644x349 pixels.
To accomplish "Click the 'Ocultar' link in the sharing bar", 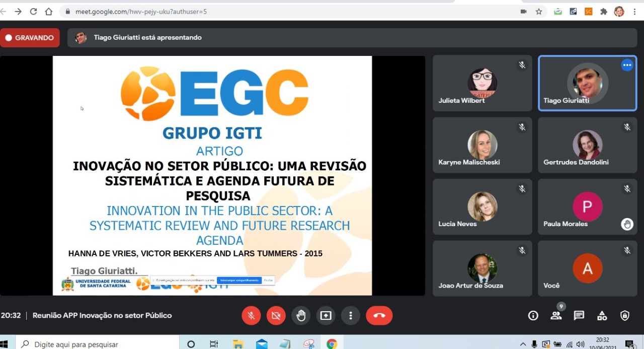I will pos(269,280).
